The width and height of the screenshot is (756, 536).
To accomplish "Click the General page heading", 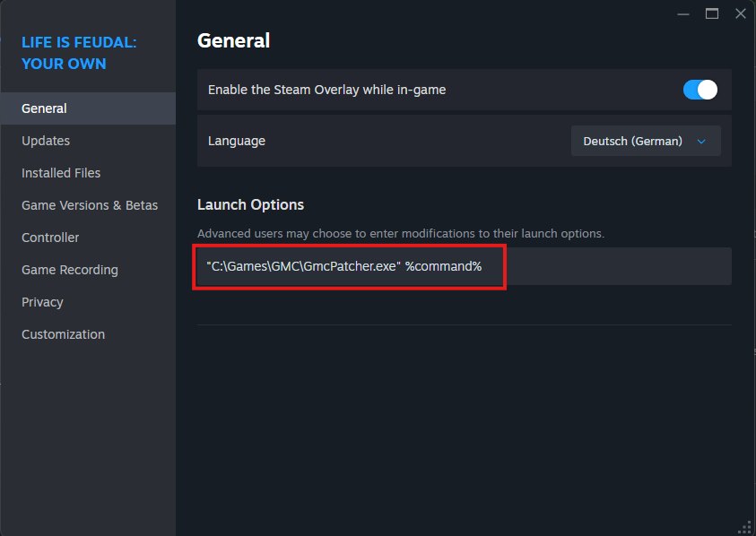I will (234, 40).
